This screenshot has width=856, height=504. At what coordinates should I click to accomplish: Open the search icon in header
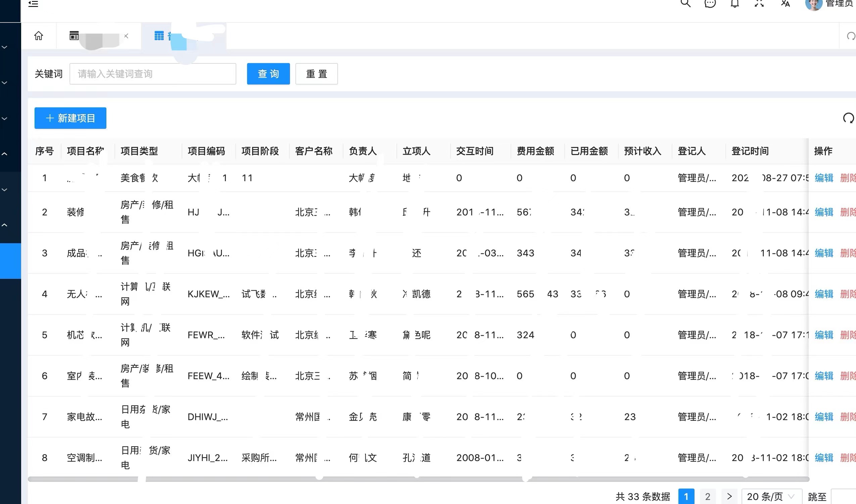pos(685,3)
